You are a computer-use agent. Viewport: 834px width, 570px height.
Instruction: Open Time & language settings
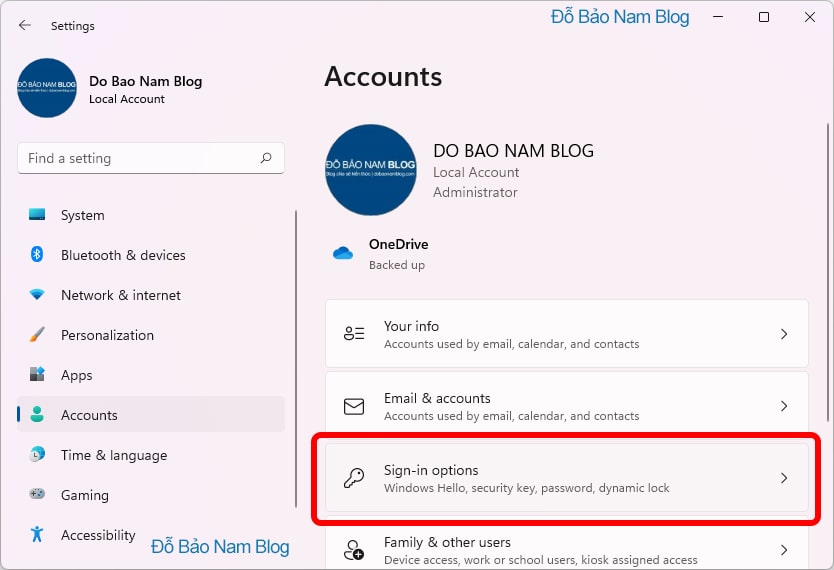(151, 455)
